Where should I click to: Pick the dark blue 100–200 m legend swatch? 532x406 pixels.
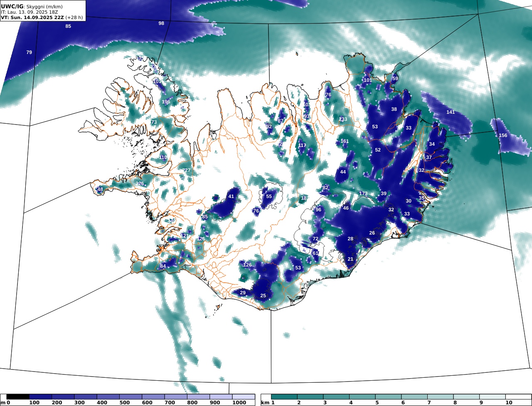[40, 397]
